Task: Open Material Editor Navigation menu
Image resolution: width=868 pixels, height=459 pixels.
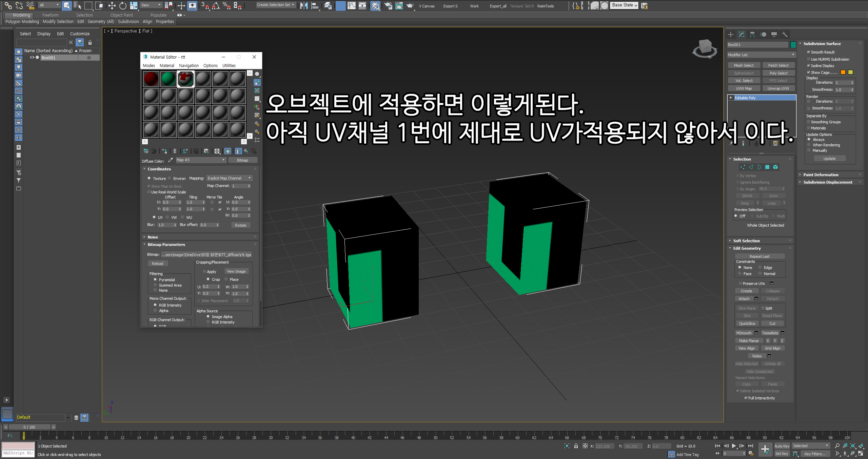Action: click(x=189, y=66)
